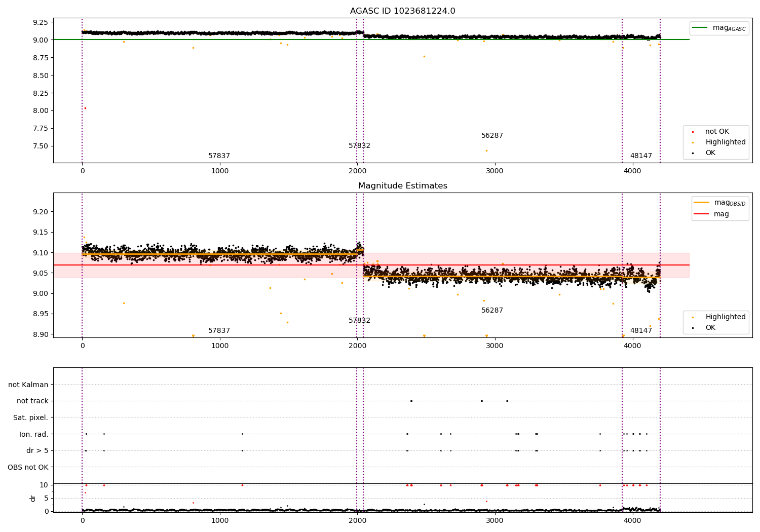The image size is (760, 532).
Task: Click the 7.50 y-axis tick of top plot
Action: [40, 146]
